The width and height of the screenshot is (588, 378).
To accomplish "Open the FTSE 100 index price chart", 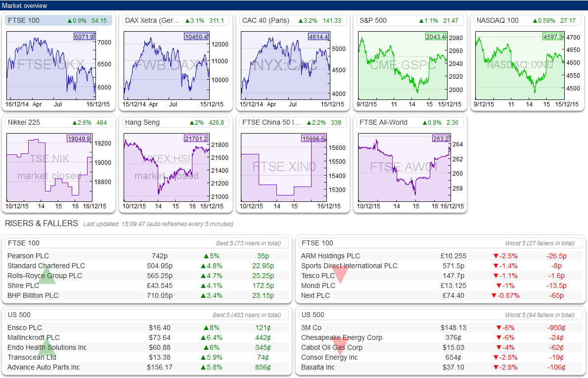I will click(51, 65).
